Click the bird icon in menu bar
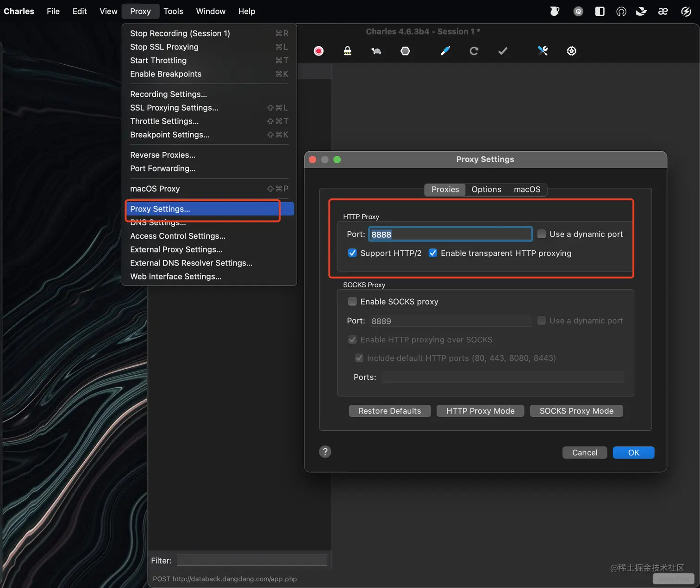The width and height of the screenshot is (700, 588). pos(642,11)
